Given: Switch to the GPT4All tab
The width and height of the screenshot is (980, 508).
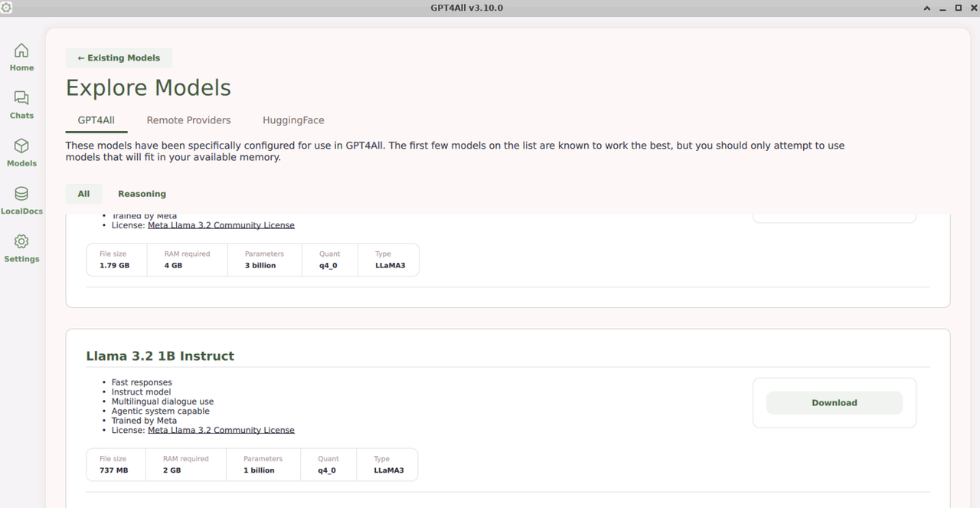Looking at the screenshot, I should tap(96, 120).
